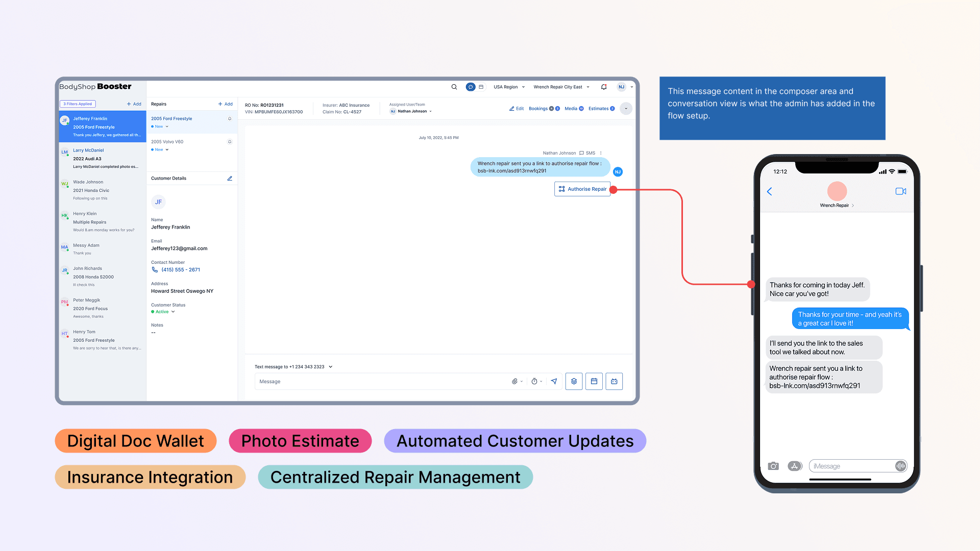The height and width of the screenshot is (551, 980).
Task: Open the Henry Tom conversation
Action: point(103,340)
